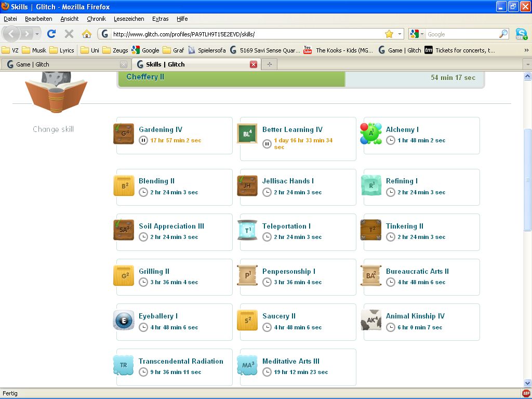The image size is (532, 399).
Task: Expand the search engine selector dropdown
Action: pyautogui.click(x=416, y=34)
